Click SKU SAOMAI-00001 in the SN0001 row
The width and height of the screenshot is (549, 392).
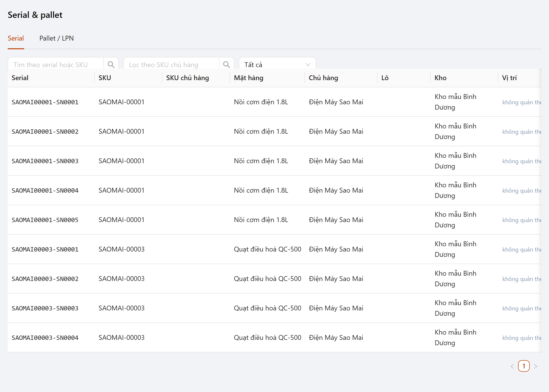(122, 102)
